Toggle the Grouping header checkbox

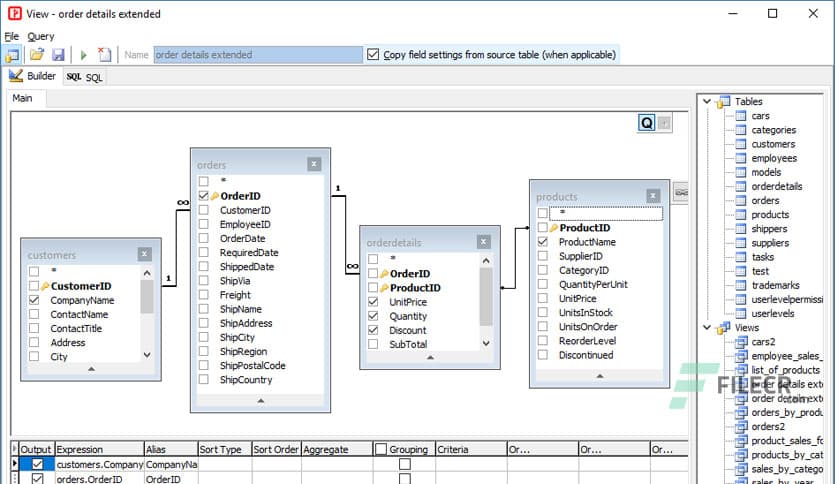tap(381, 449)
